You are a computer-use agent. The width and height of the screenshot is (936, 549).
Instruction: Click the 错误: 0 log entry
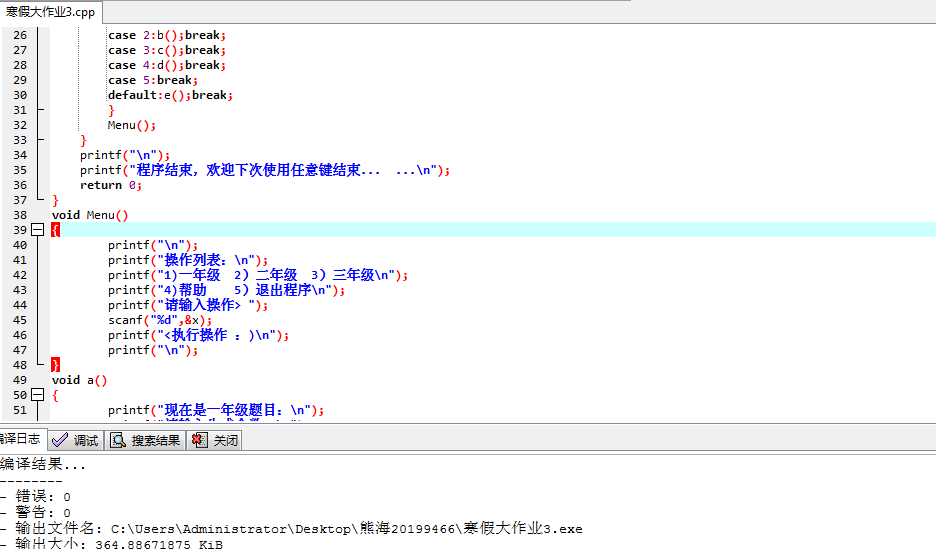36,496
